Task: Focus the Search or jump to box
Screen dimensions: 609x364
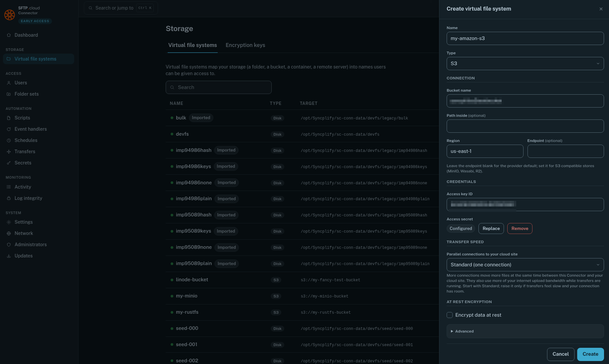Action: 121,8
